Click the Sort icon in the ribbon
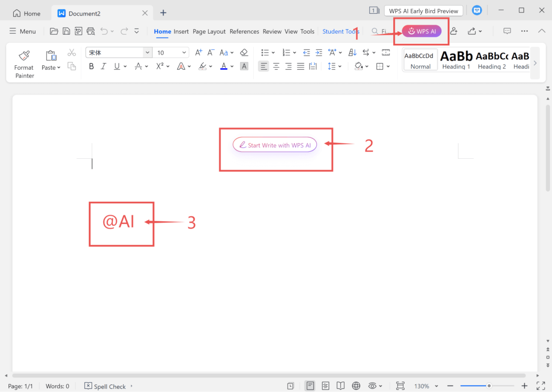This screenshot has height=392, width=552. tap(352, 53)
